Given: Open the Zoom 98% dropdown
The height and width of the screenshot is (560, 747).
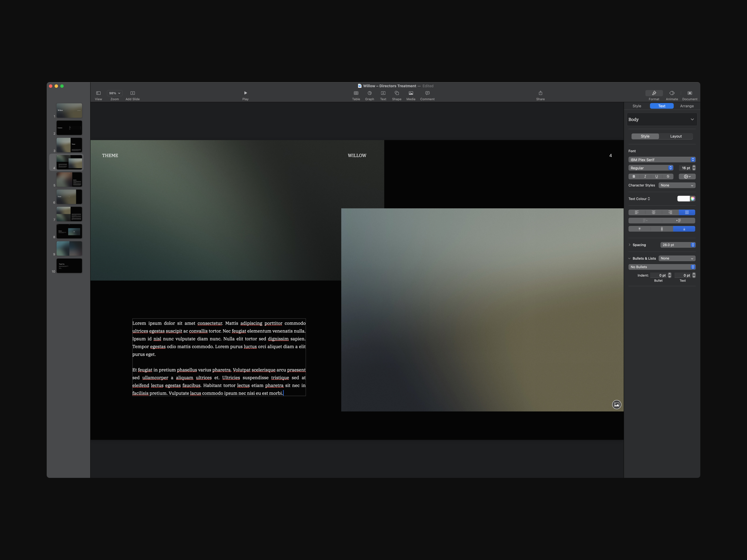Looking at the screenshot, I should (x=114, y=93).
